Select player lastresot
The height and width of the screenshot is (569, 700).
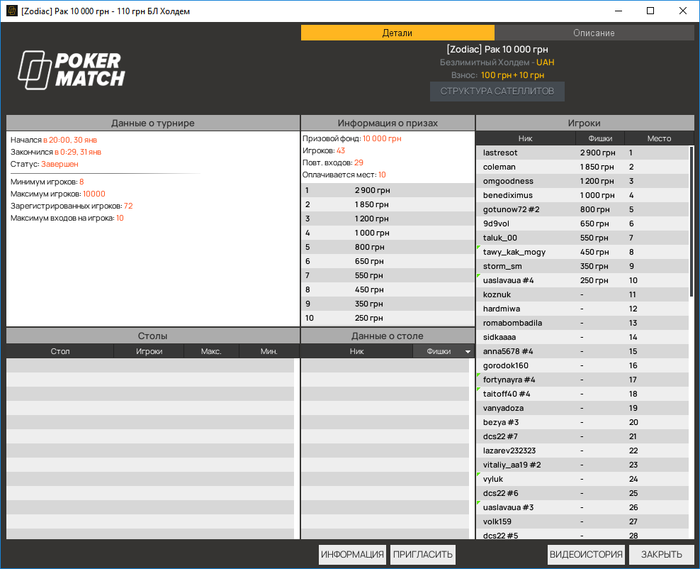[x=582, y=153]
